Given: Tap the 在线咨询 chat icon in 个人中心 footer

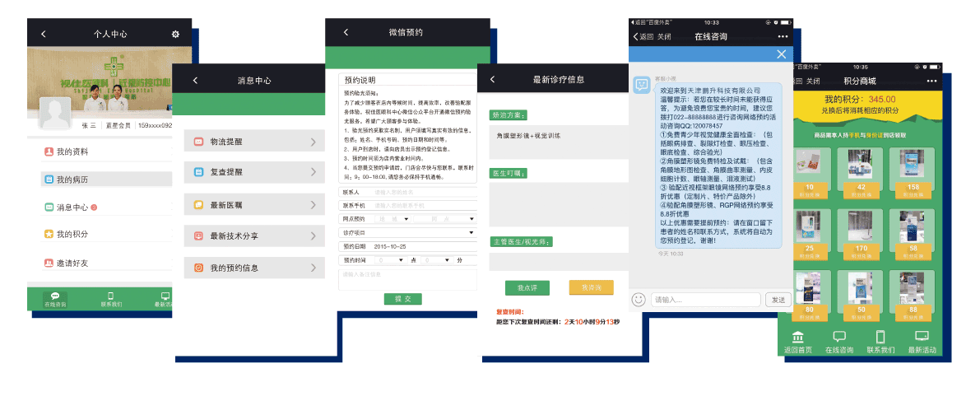Looking at the screenshot, I should 55,296.
